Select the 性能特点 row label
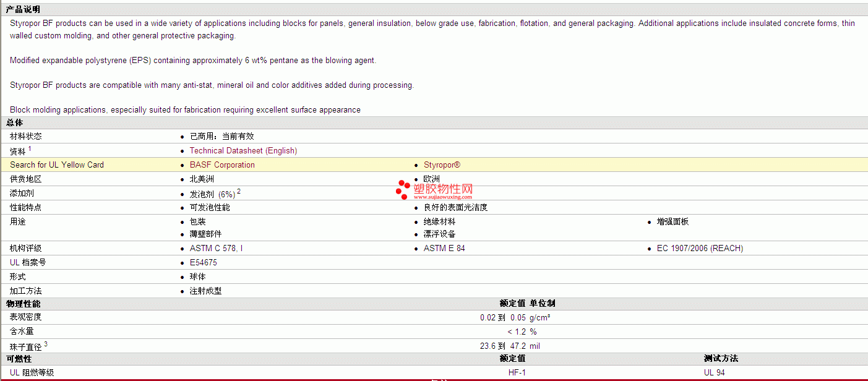The width and height of the screenshot is (868, 381). pyautogui.click(x=26, y=207)
